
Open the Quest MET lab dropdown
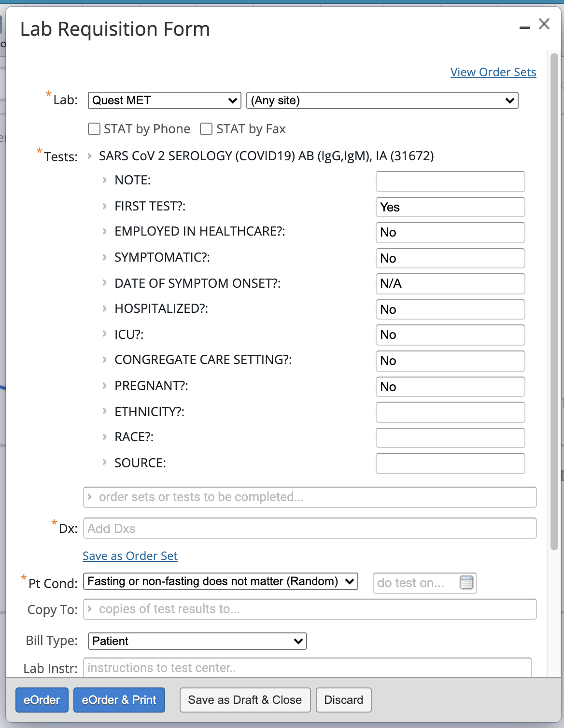pos(164,100)
